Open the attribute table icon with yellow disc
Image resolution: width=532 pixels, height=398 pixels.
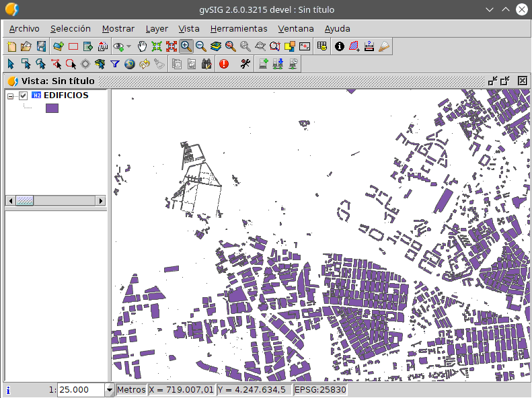point(321,46)
